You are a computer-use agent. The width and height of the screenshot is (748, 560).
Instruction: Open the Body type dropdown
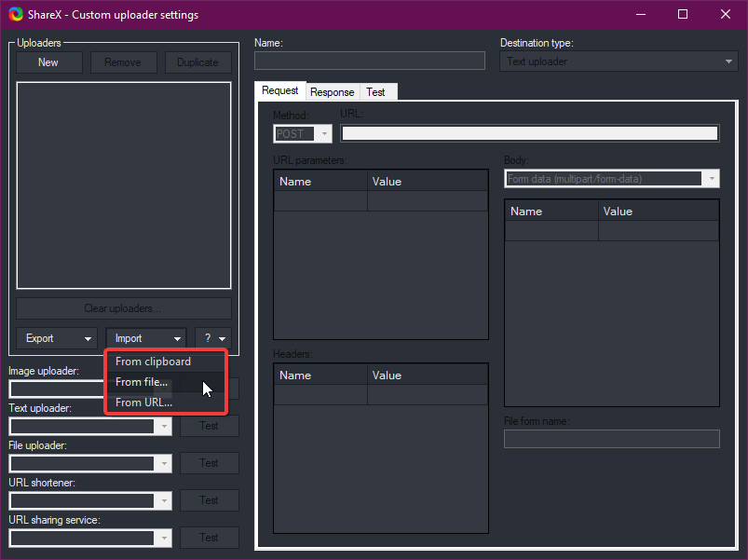(x=612, y=179)
